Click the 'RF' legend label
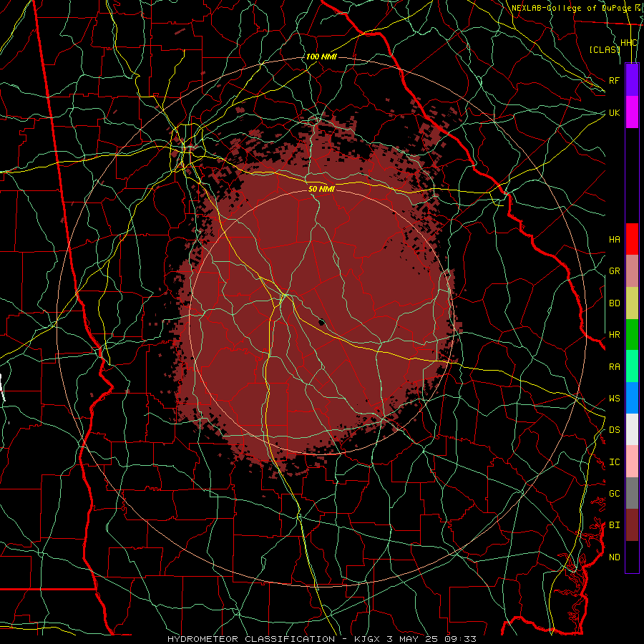This screenshot has width=644, height=644. click(x=615, y=80)
